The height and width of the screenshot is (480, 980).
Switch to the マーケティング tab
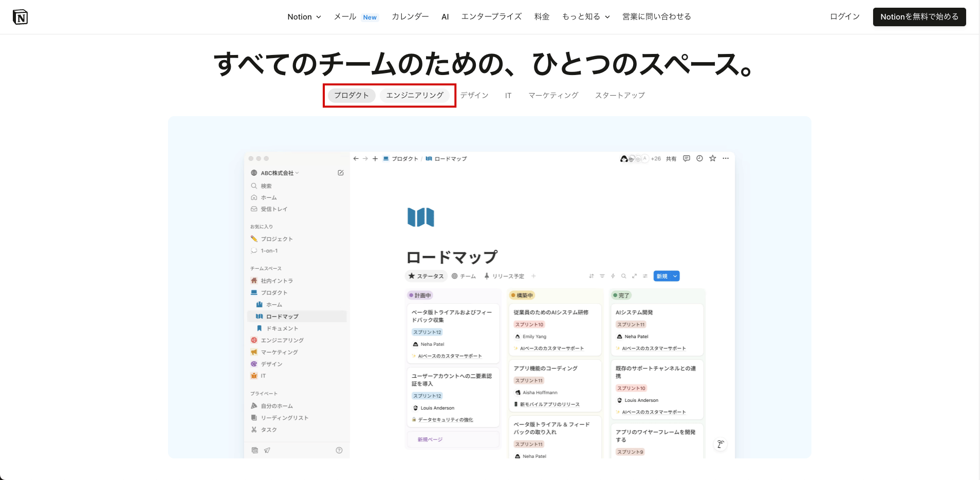553,96
